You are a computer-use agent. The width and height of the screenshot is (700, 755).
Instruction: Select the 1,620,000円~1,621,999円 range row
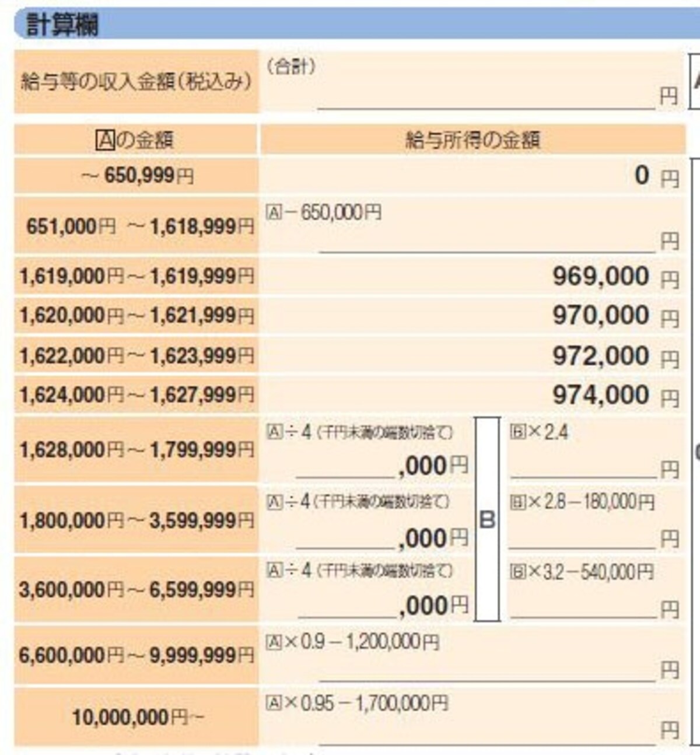tap(136, 316)
